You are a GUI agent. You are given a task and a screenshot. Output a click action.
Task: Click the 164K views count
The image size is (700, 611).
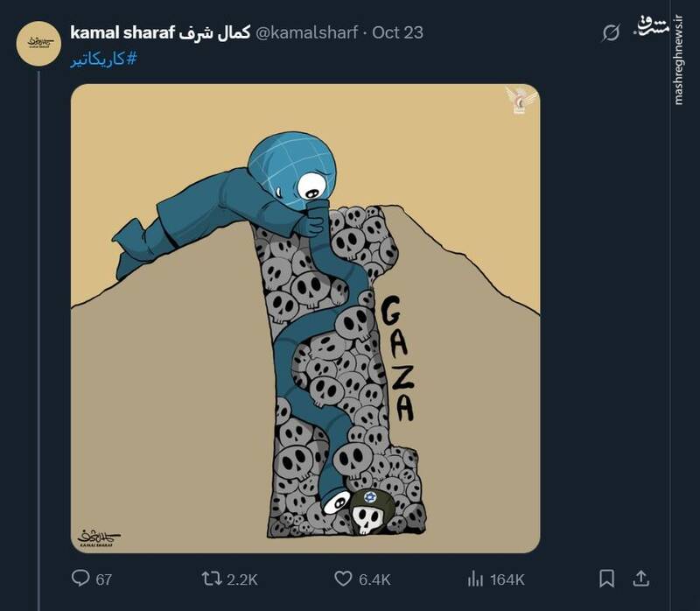coord(507,579)
